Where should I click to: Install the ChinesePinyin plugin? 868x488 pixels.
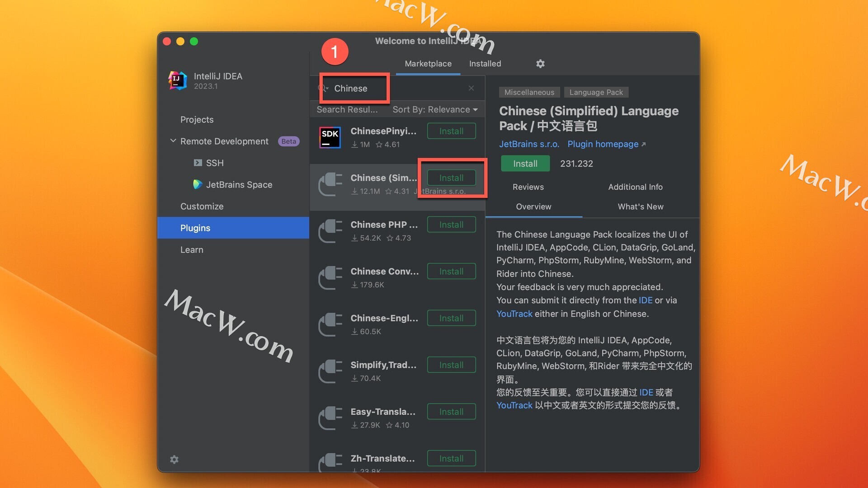tap(451, 131)
